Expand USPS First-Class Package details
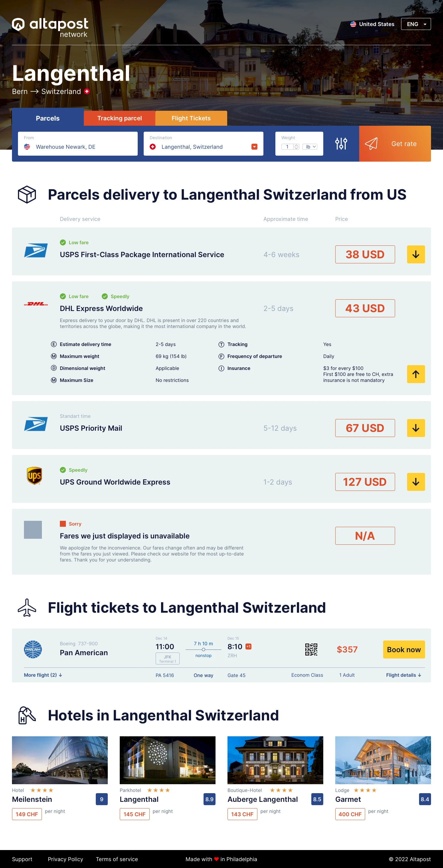 [x=416, y=254]
